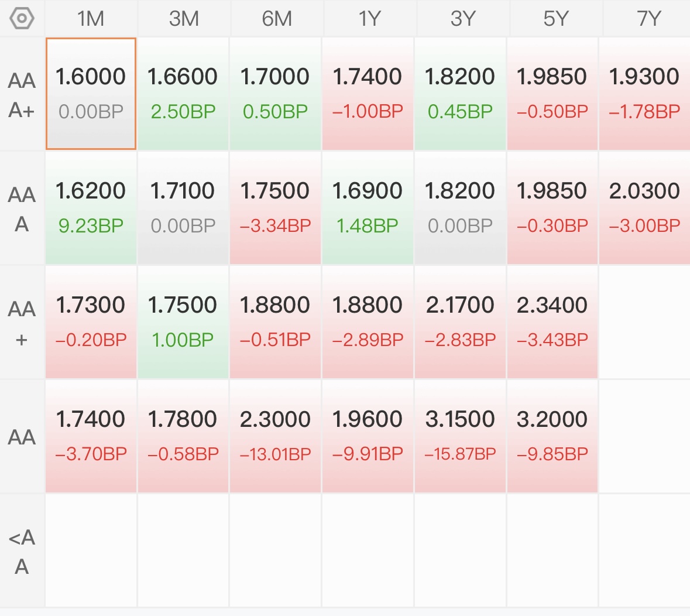Select the <AAA rating row label
This screenshot has width=690, height=616.
pyautogui.click(x=22, y=551)
